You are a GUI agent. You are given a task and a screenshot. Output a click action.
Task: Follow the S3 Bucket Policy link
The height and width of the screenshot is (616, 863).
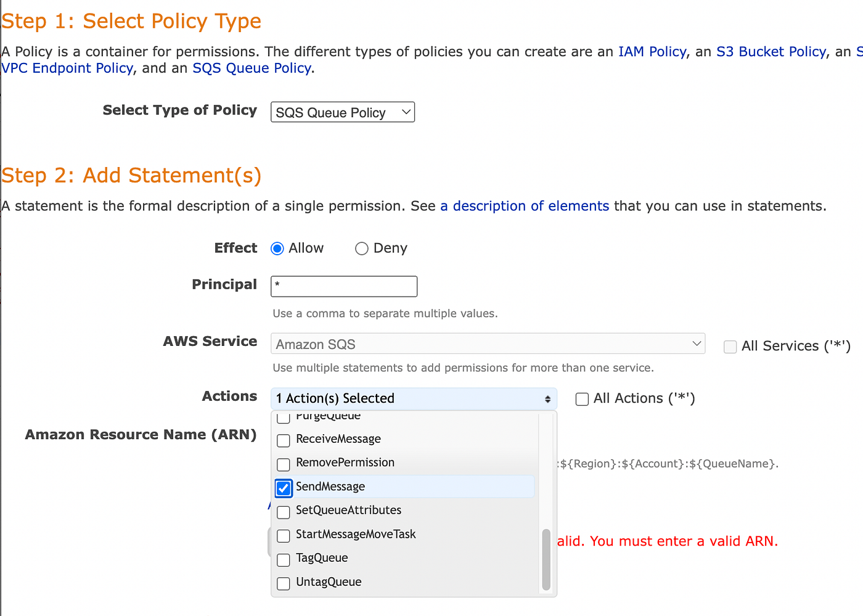(x=771, y=52)
